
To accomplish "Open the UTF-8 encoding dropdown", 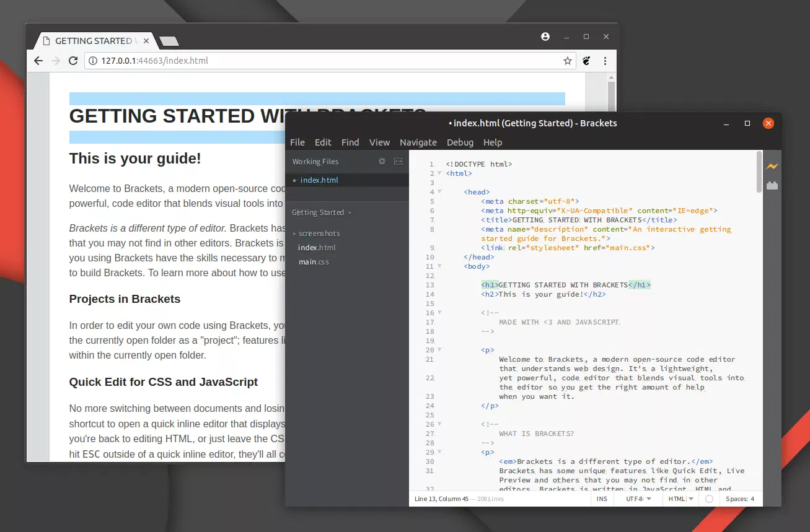I will click(x=637, y=499).
